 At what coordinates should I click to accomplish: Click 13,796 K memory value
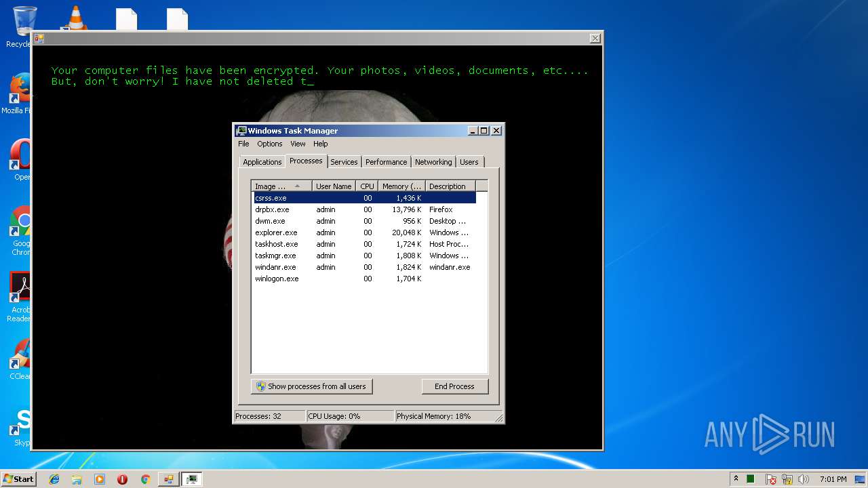[407, 209]
